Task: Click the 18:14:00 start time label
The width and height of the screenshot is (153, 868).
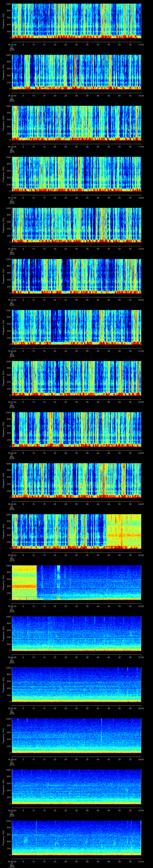Action: point(12,44)
